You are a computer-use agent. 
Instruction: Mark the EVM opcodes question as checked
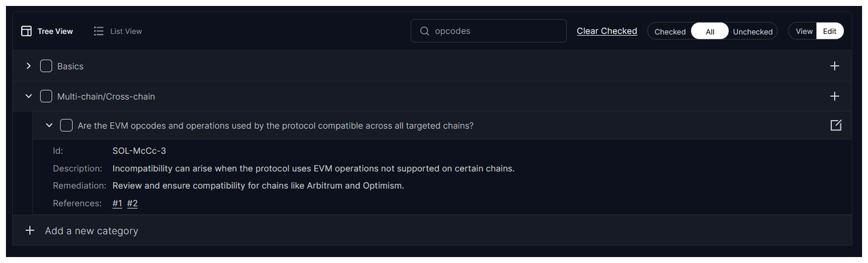(67, 126)
